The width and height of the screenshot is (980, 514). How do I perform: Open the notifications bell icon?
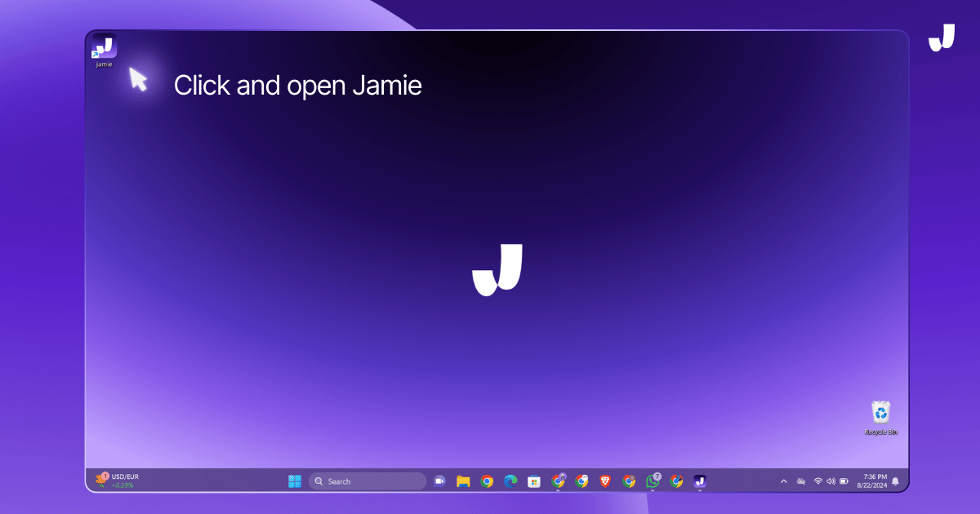[895, 481]
